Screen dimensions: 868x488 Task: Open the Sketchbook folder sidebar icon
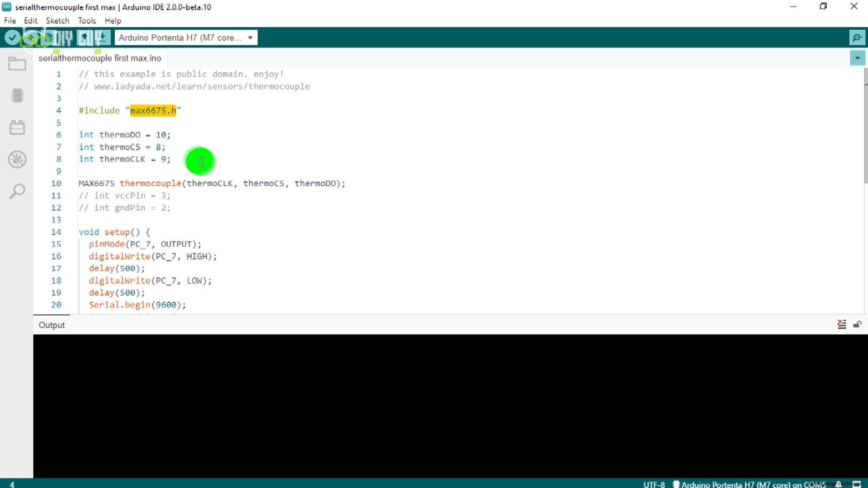[x=17, y=64]
